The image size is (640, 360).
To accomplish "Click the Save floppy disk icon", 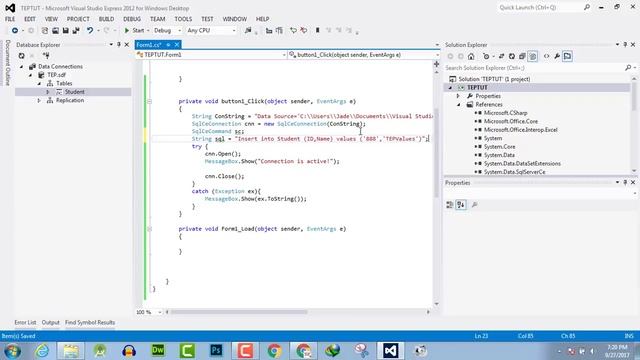I will click(x=65, y=31).
